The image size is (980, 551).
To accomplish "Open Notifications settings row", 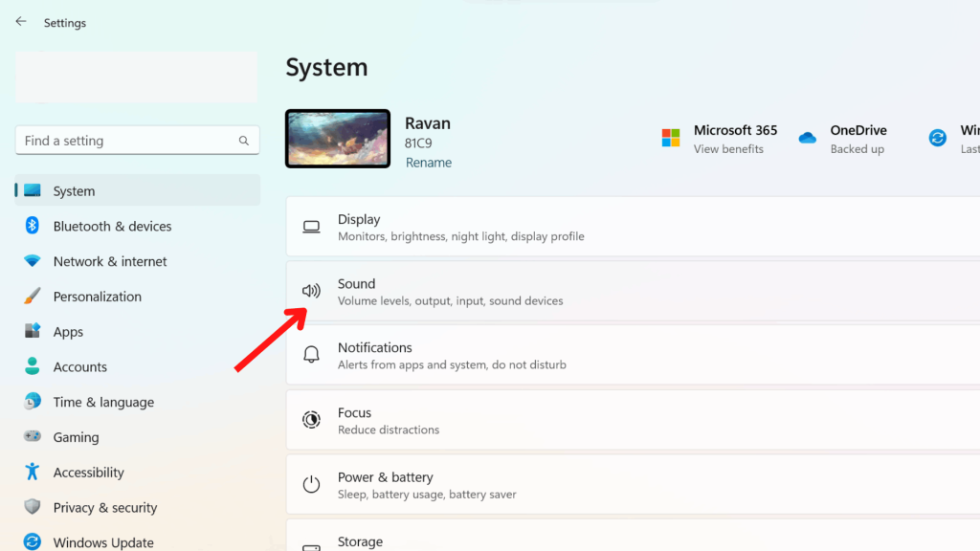I will [x=634, y=355].
